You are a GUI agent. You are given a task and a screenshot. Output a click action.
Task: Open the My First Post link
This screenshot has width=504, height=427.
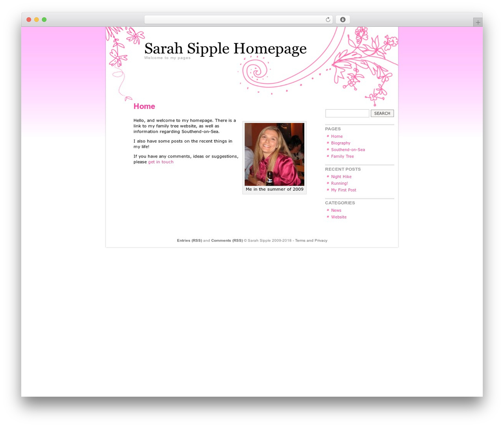pyautogui.click(x=344, y=190)
